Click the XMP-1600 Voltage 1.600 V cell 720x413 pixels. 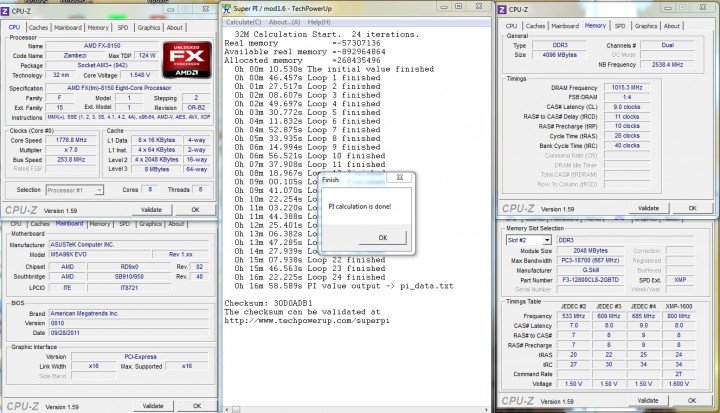[x=678, y=384]
